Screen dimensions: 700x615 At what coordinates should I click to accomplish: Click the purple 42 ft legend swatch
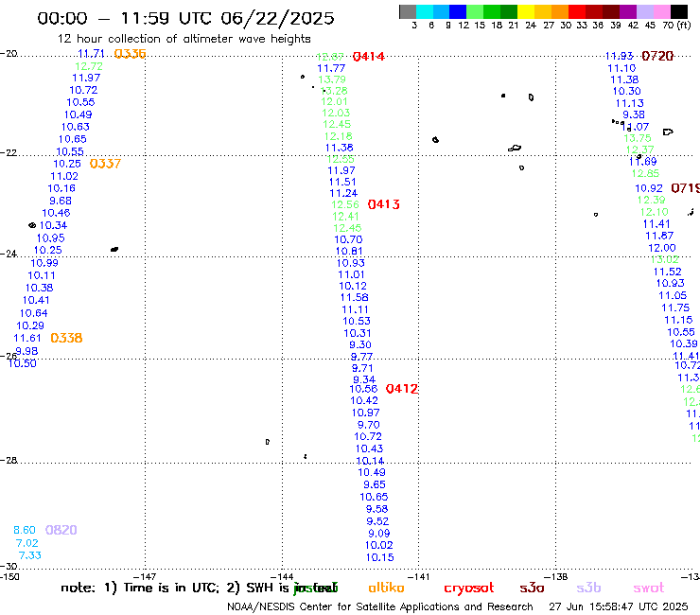[628, 11]
